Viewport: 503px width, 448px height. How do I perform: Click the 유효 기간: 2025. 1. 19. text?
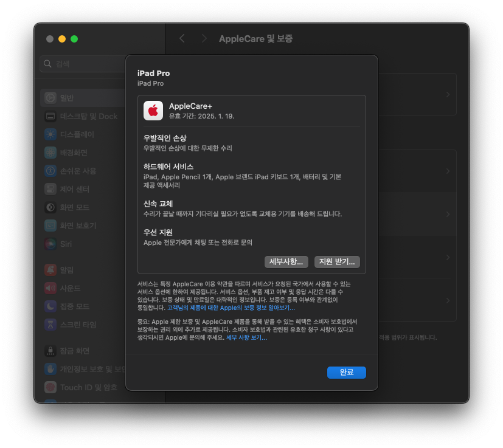[201, 116]
